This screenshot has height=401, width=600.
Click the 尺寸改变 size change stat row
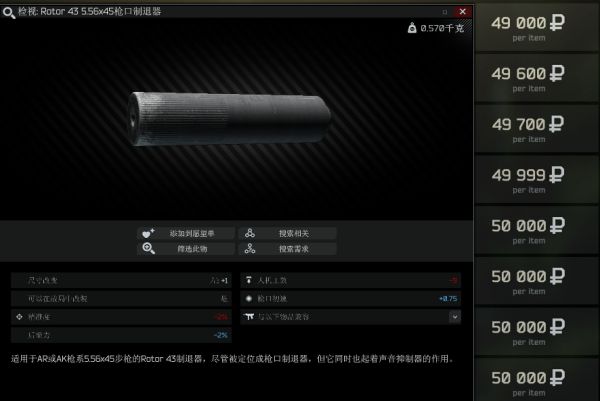[121, 280]
